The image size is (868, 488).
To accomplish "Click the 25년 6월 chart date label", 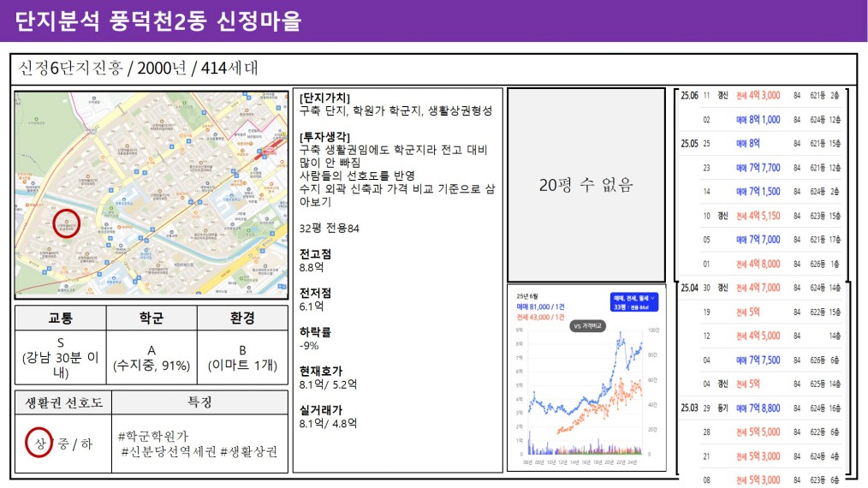I will click(527, 296).
